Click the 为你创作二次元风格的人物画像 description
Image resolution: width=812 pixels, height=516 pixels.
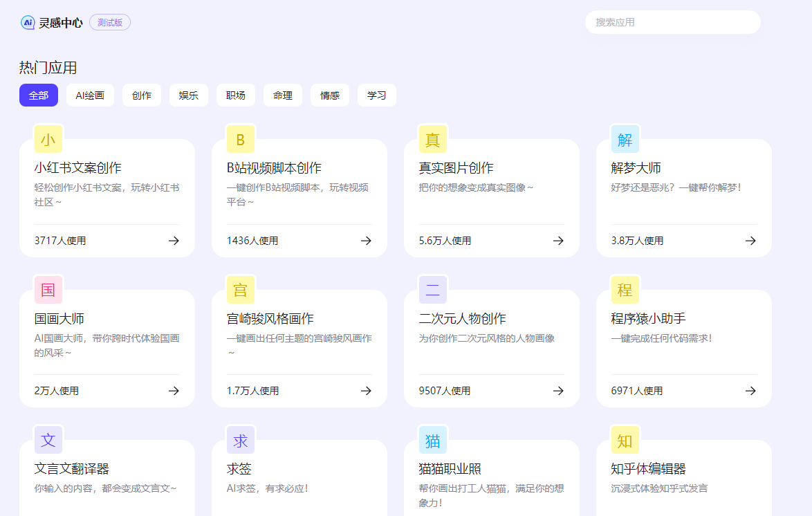[x=487, y=338]
